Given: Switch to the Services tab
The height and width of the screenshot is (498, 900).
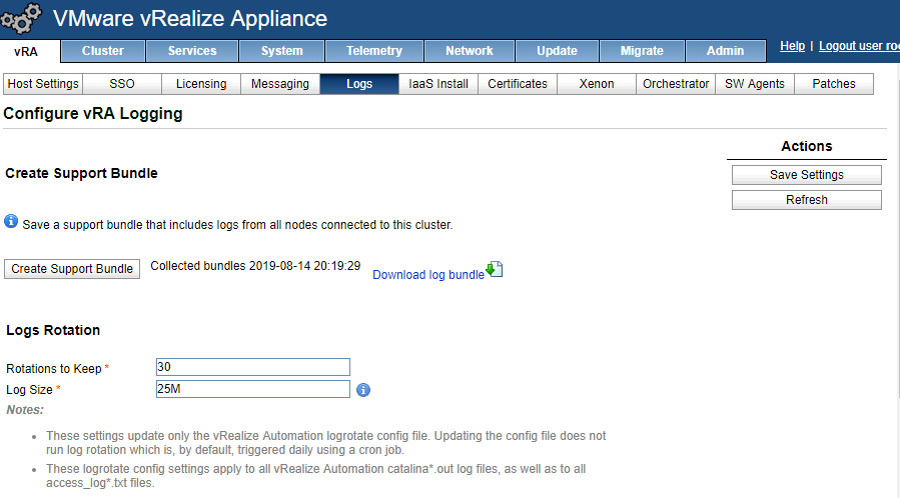Looking at the screenshot, I should pos(192,51).
